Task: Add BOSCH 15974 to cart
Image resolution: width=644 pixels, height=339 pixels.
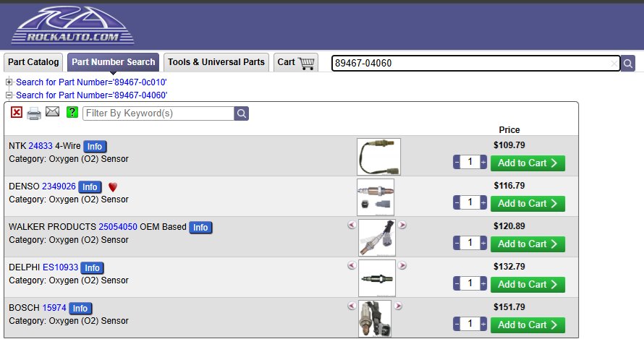Action: click(x=528, y=325)
